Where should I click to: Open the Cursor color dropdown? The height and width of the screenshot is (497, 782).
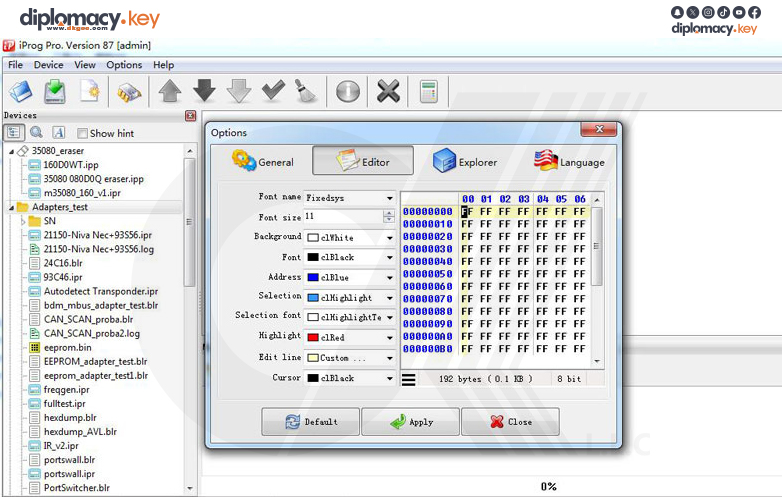click(390, 378)
